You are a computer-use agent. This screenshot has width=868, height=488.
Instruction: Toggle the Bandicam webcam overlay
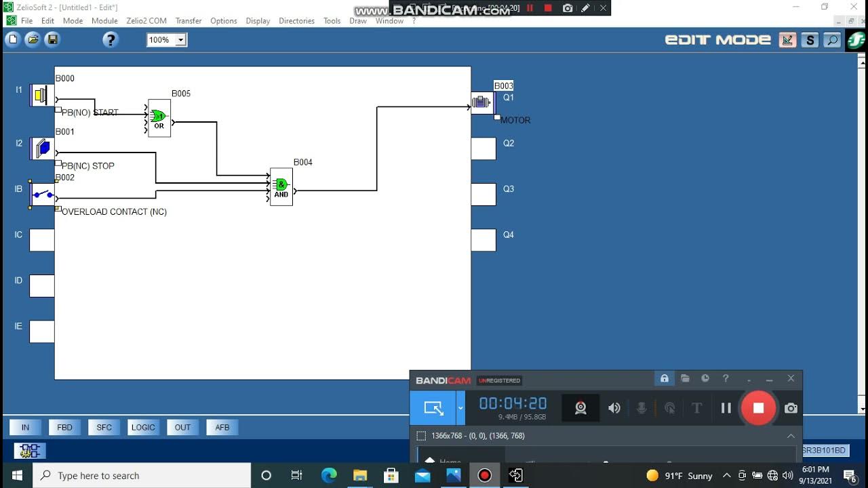click(580, 408)
